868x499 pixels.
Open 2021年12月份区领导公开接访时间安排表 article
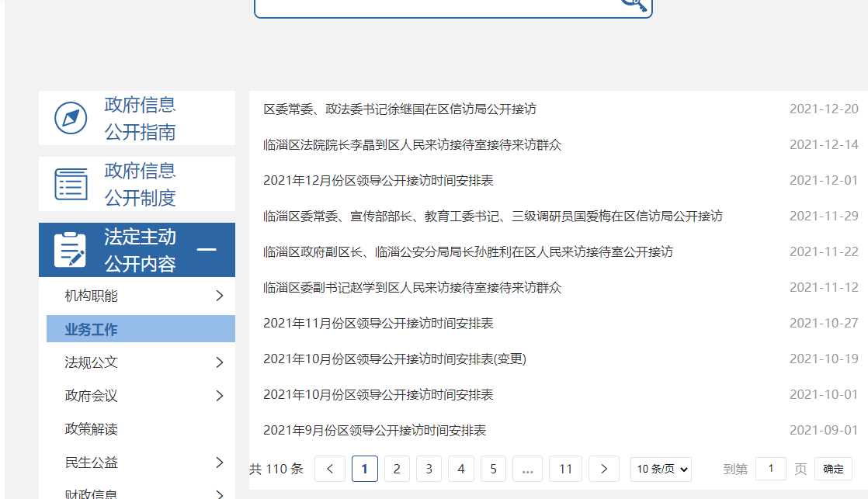378,181
